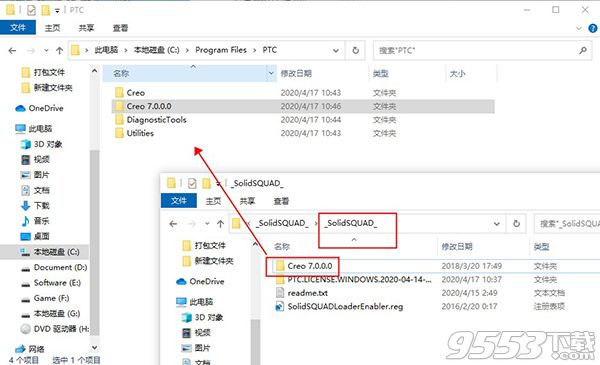Select SolidSQUADLoaderEnabler.reg file

pyautogui.click(x=345, y=306)
